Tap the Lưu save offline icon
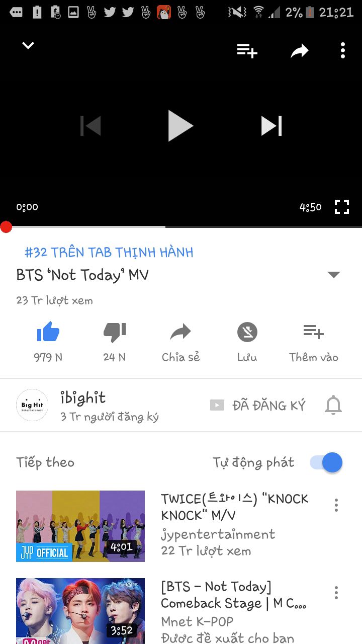 coord(247,342)
